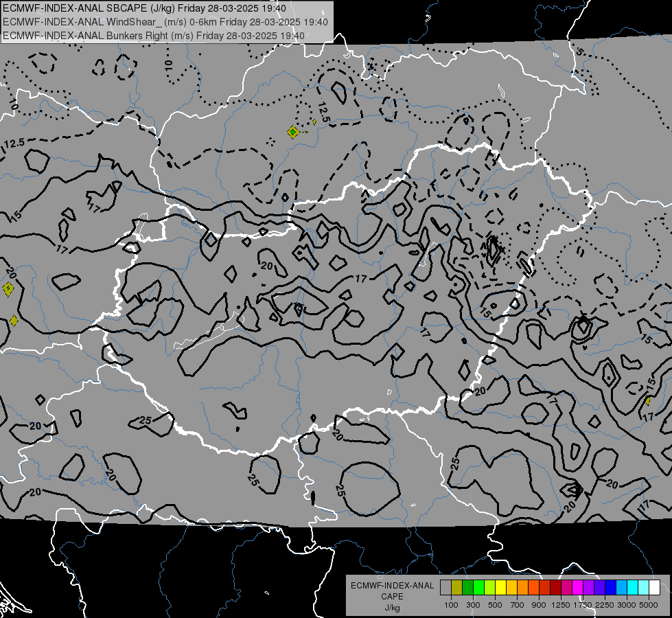Select the pale cyan legend swatch
672x618 pixels.
click(x=644, y=588)
